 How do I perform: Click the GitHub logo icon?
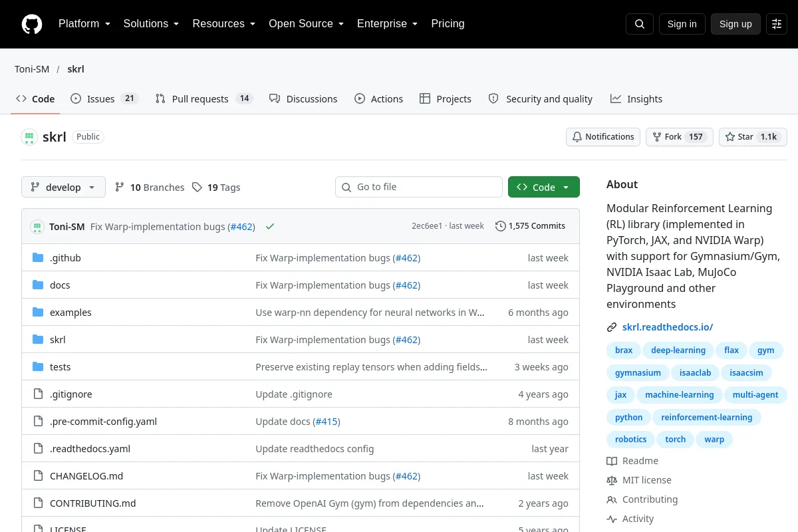click(x=32, y=24)
